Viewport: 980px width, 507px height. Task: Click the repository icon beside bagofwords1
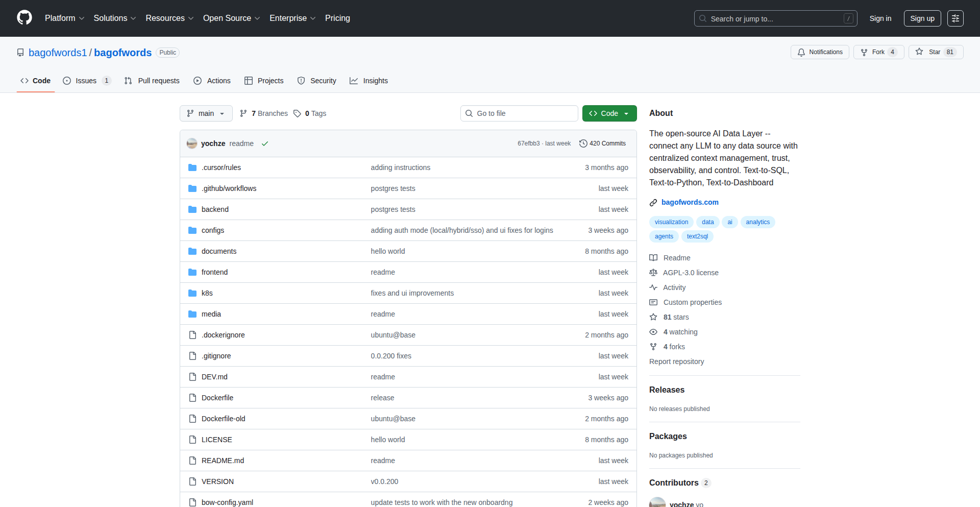coord(20,53)
